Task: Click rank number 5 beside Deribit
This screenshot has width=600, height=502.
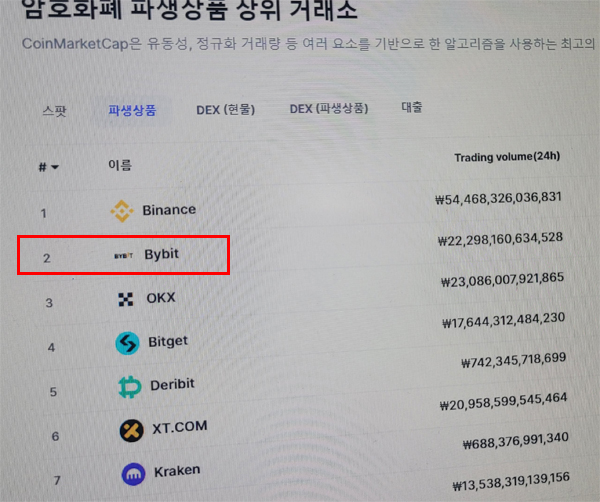Action: [53, 392]
